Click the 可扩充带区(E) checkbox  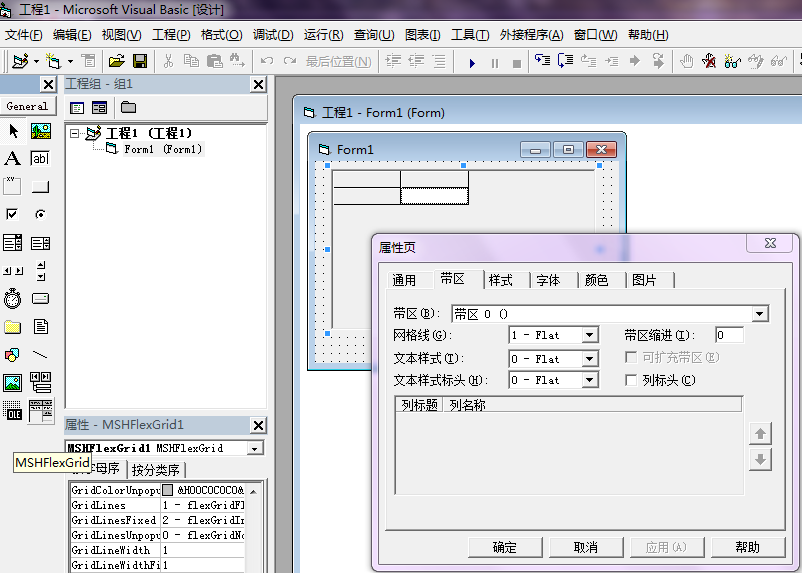click(x=631, y=357)
